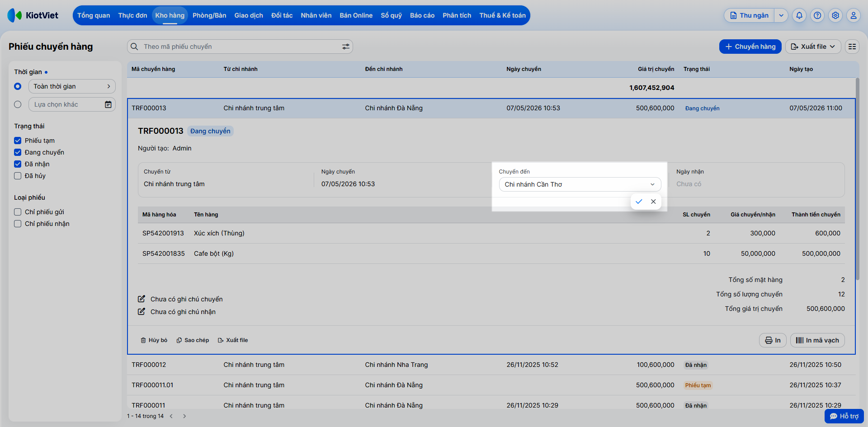Click the In mã vạch button
Image resolution: width=868 pixels, height=427 pixels.
(x=817, y=340)
